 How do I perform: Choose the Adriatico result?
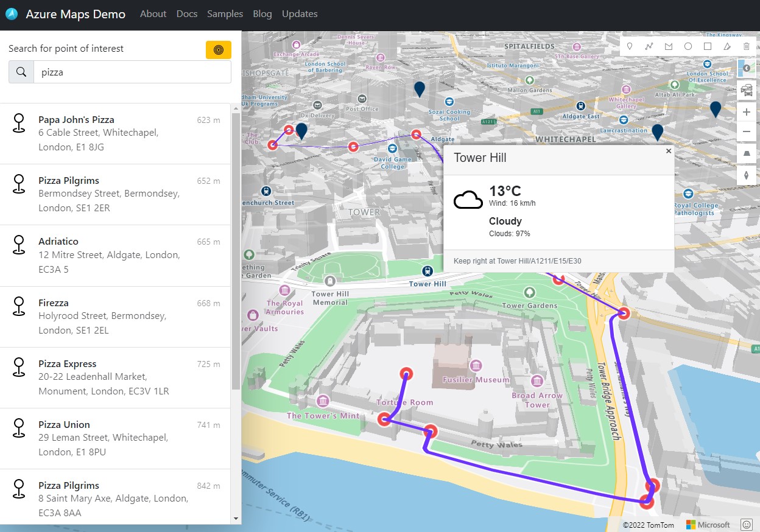click(115, 255)
